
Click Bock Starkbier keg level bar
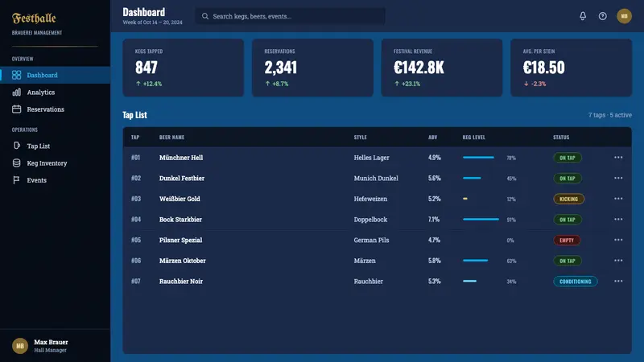click(481, 219)
